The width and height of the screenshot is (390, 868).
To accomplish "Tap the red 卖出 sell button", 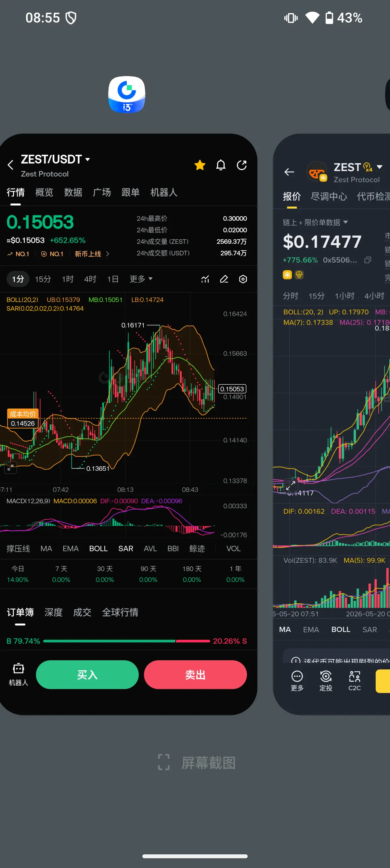I will 195,675.
